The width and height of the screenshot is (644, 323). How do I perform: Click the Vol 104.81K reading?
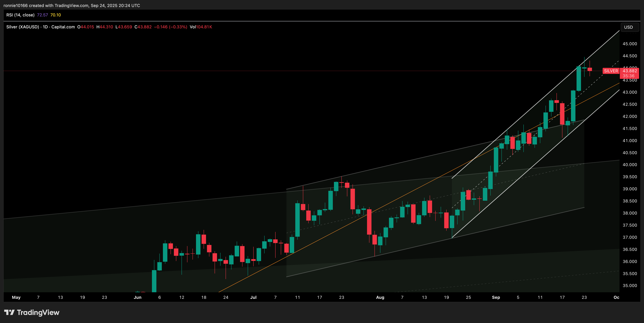[201, 27]
